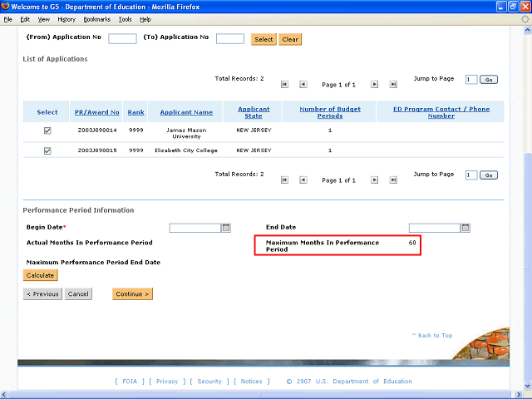This screenshot has width=532, height=399.
Task: Sort by PR/Award No column header
Action: 98,112
